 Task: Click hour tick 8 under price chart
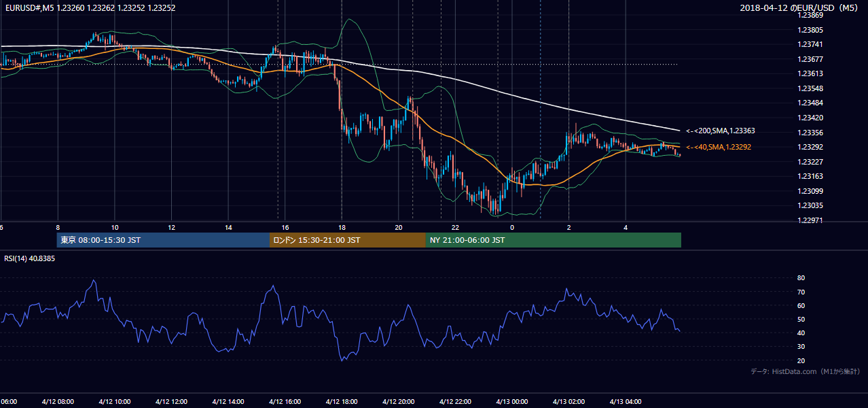click(58, 227)
